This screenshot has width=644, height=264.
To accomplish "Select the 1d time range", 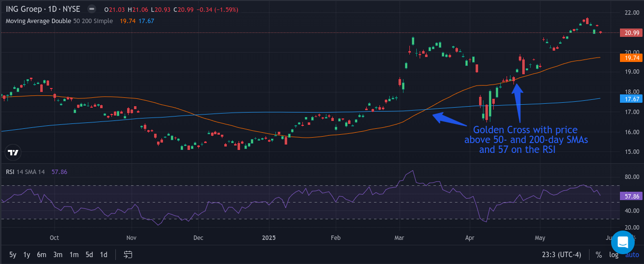I will click(x=104, y=255).
